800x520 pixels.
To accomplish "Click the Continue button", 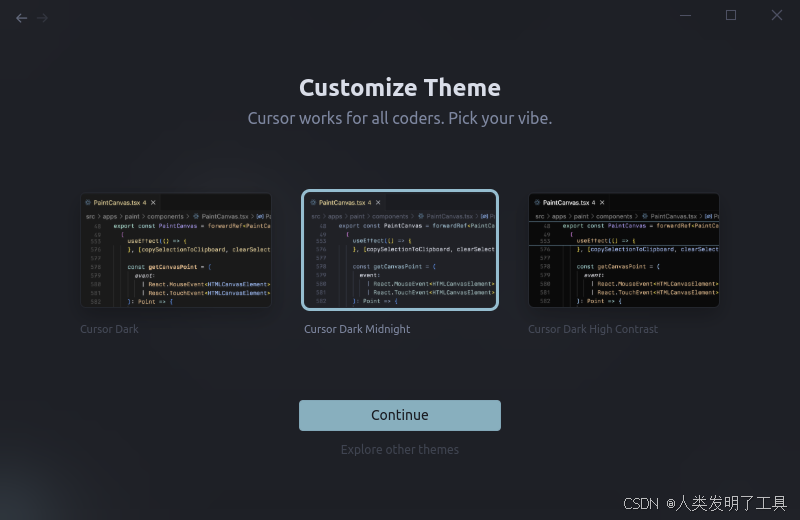I will [400, 415].
